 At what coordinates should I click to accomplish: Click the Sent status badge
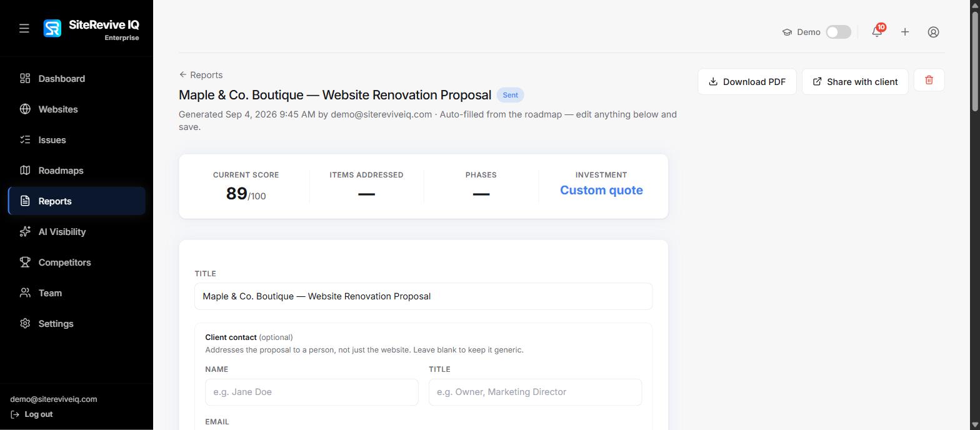click(510, 95)
